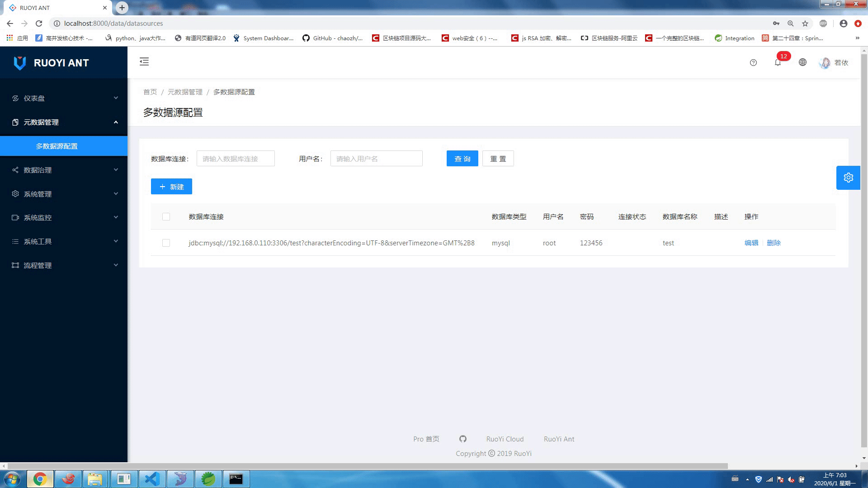Click 编辑 link for test datasource
This screenshot has height=488, width=868.
[751, 243]
